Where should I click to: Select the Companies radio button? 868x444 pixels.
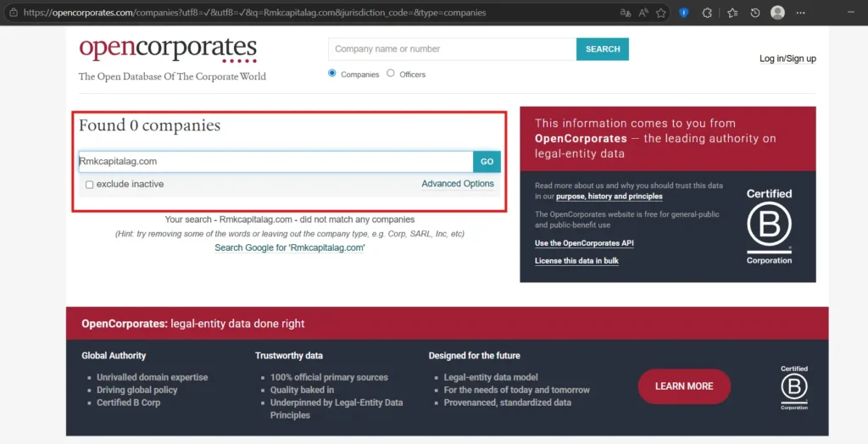[x=332, y=73]
